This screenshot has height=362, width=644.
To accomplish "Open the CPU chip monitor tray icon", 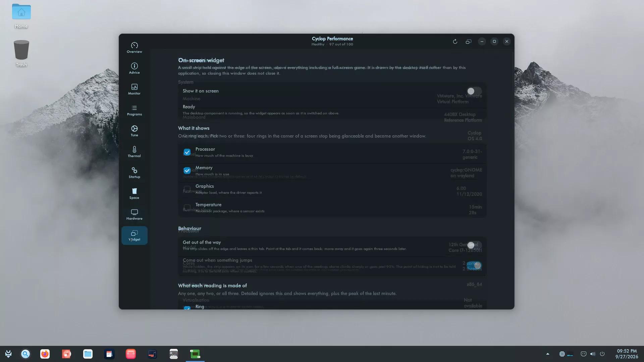I will (x=562, y=354).
